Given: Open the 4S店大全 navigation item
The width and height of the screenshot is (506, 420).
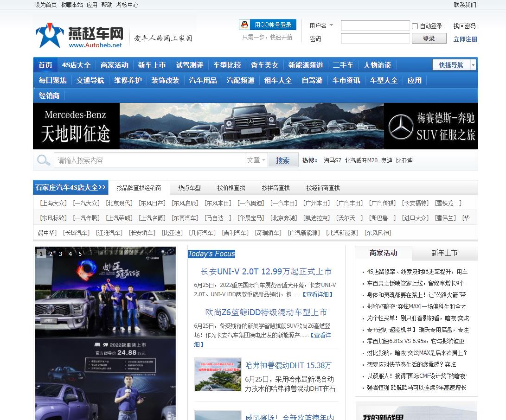Looking at the screenshot, I should (x=76, y=65).
